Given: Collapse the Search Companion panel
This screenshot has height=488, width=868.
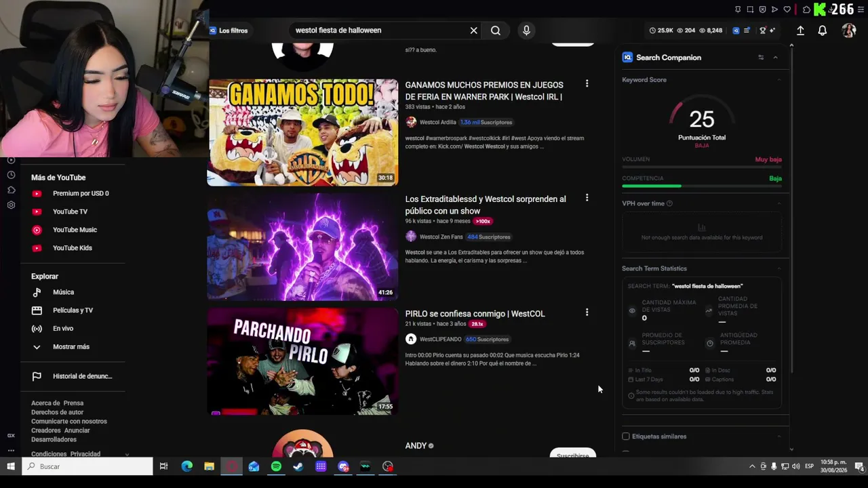Looking at the screenshot, I should (776, 58).
